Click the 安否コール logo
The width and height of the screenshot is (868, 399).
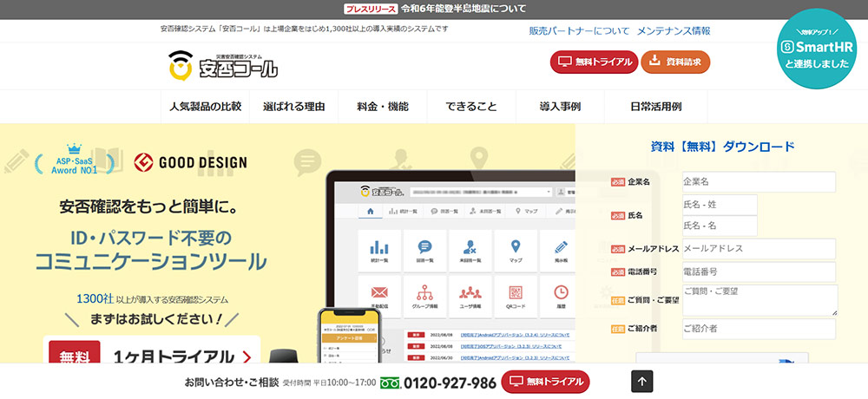223,65
